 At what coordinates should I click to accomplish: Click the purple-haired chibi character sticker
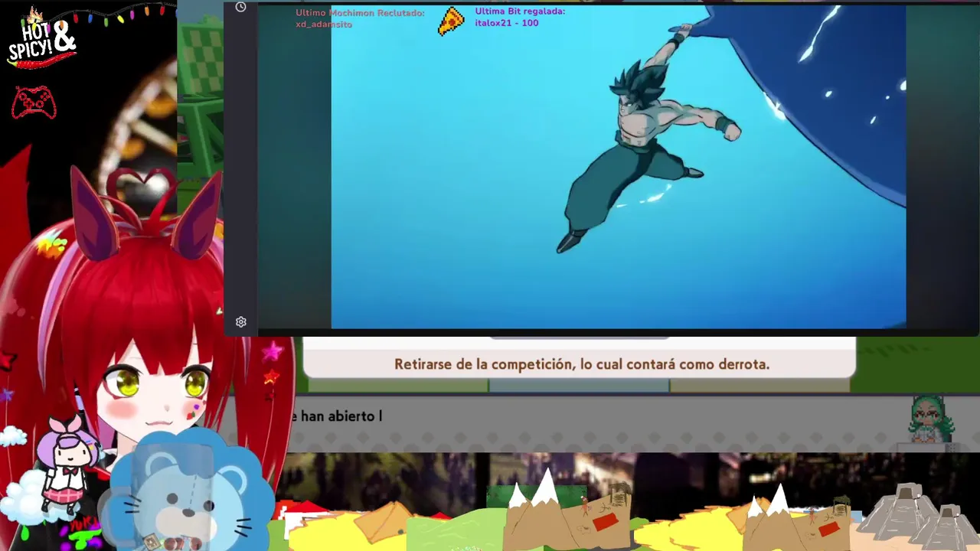pyautogui.click(x=70, y=465)
